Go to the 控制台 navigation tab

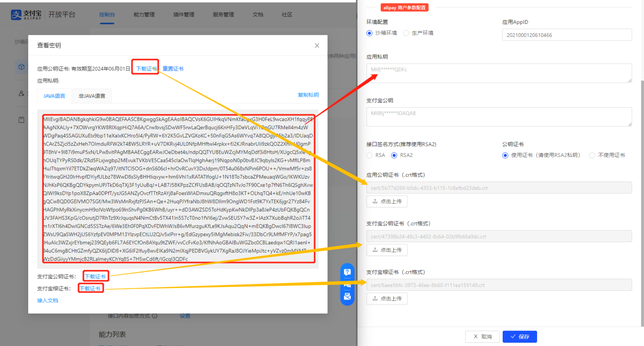107,15
